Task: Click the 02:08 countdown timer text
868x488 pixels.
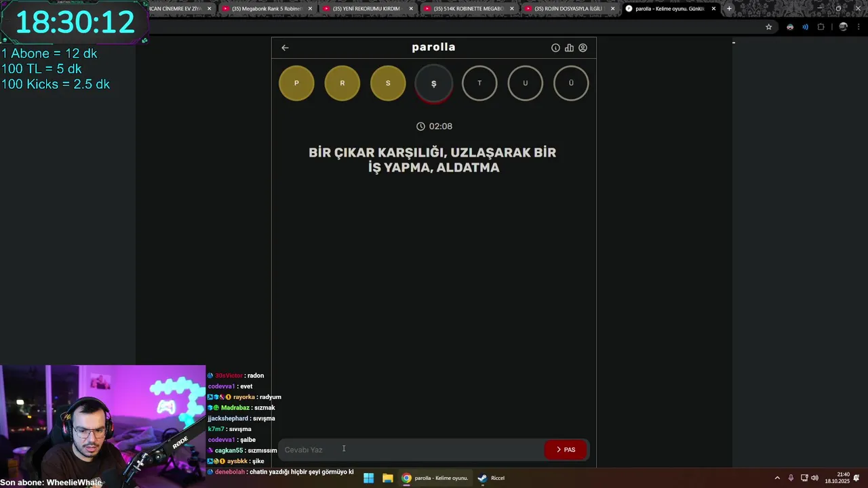Action: [441, 126]
